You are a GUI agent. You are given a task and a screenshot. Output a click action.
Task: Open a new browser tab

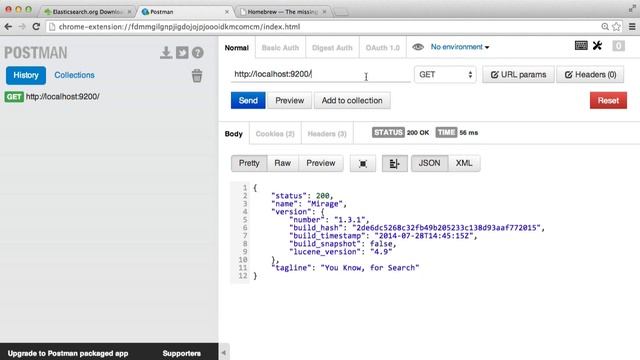tap(341, 12)
